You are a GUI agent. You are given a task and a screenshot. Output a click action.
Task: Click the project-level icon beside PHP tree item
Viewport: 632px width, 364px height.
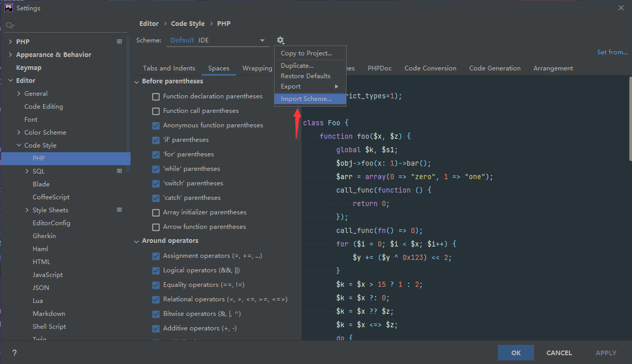pyautogui.click(x=119, y=41)
